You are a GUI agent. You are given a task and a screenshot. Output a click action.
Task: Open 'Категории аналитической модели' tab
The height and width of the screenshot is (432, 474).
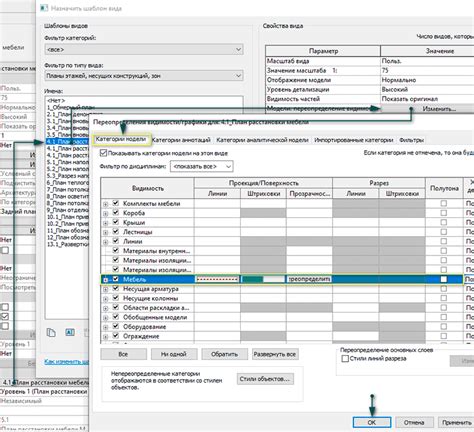[x=262, y=140]
